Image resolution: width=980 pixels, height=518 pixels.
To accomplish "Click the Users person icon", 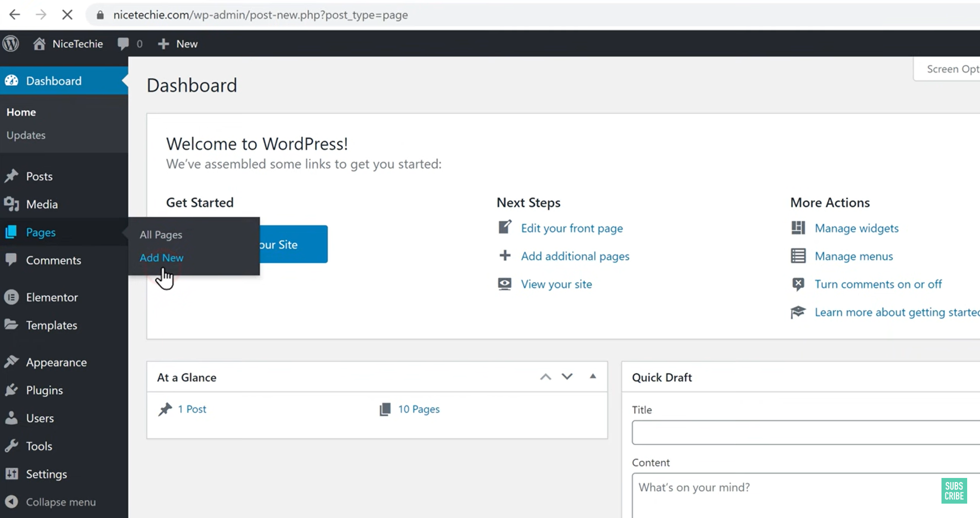I will pos(11,418).
